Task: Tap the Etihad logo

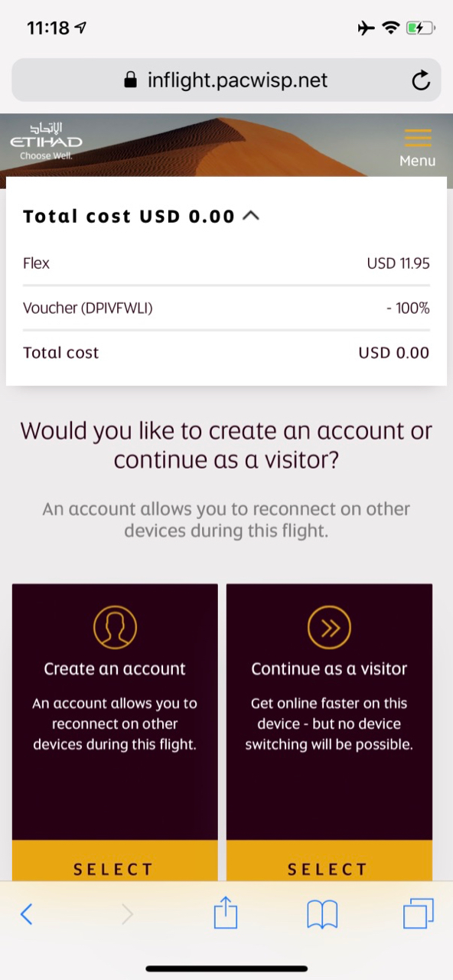Action: (46, 141)
